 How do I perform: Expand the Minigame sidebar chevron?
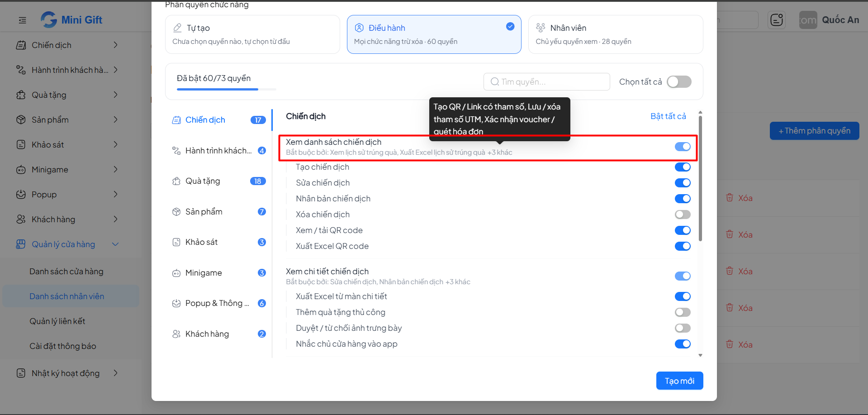[x=116, y=169]
